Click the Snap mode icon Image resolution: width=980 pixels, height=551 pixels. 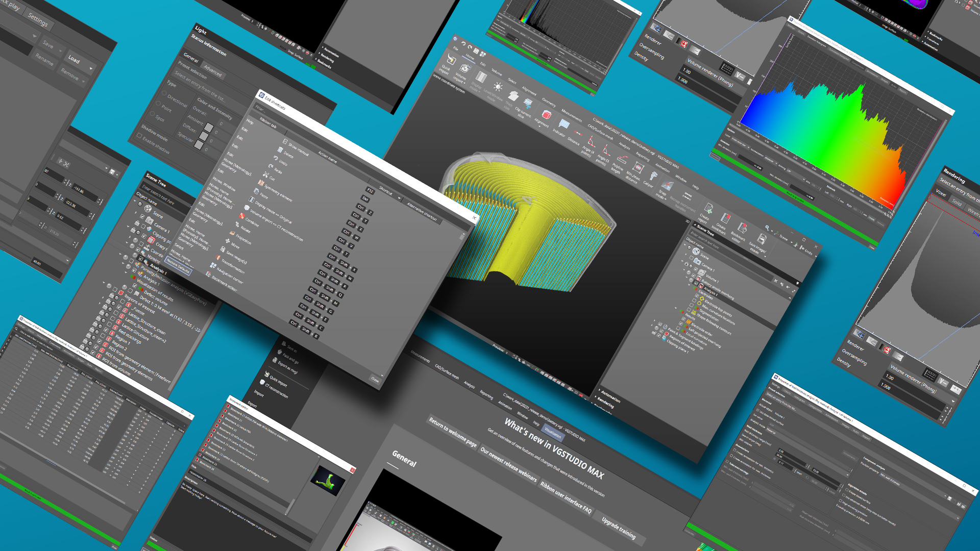click(x=667, y=186)
